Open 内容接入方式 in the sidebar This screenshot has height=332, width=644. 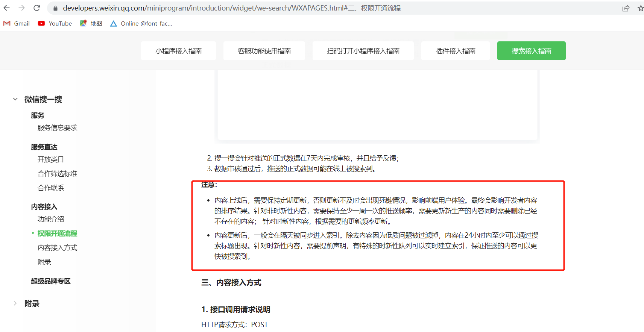pyautogui.click(x=57, y=248)
